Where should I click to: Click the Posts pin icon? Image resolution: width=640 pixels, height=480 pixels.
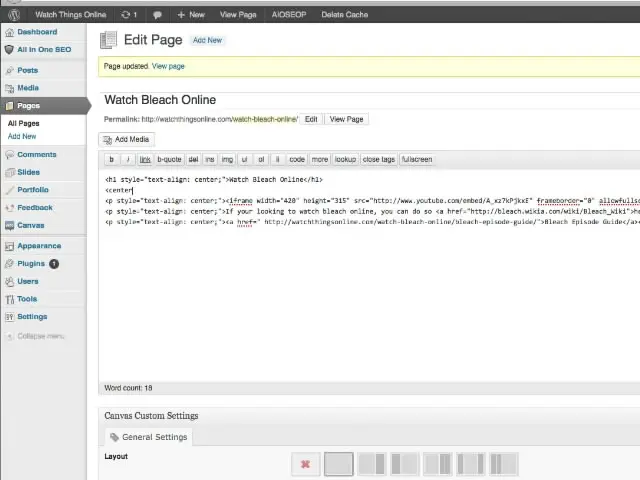tap(9, 71)
